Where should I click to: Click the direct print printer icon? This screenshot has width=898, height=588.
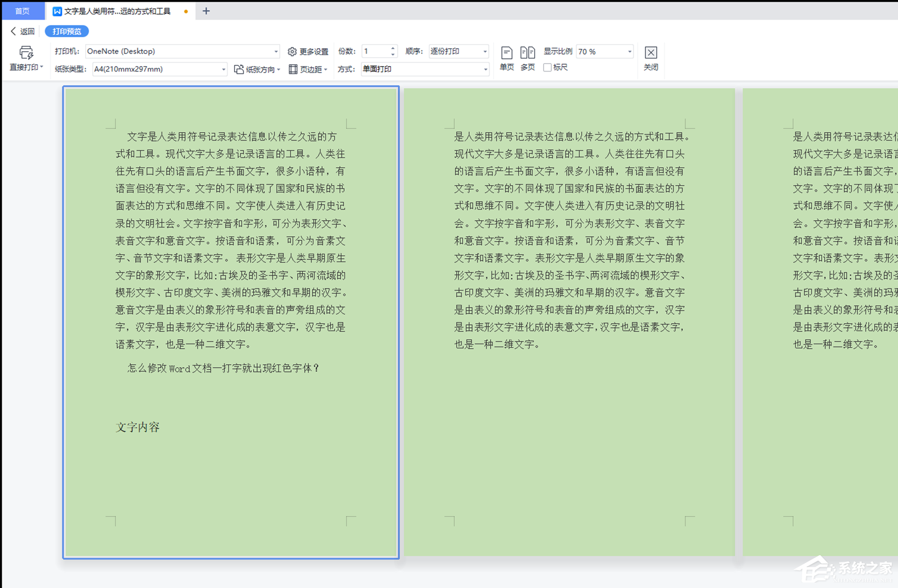point(26,53)
